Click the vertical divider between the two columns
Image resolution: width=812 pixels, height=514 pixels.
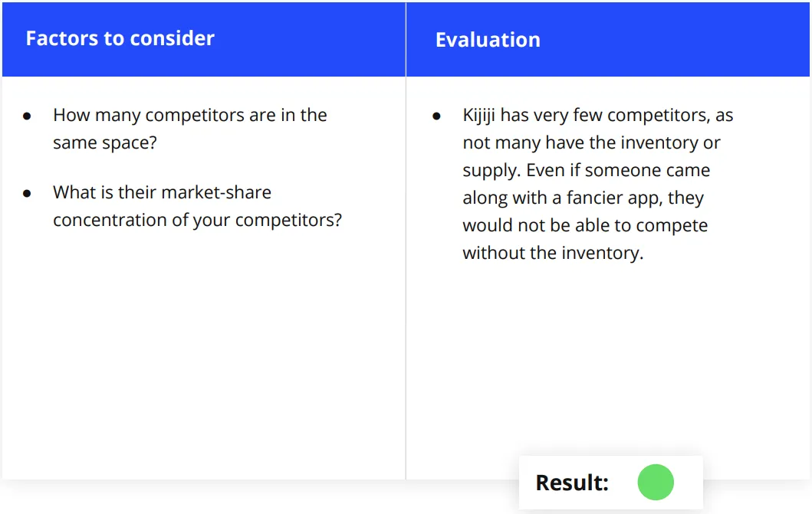pos(406,278)
